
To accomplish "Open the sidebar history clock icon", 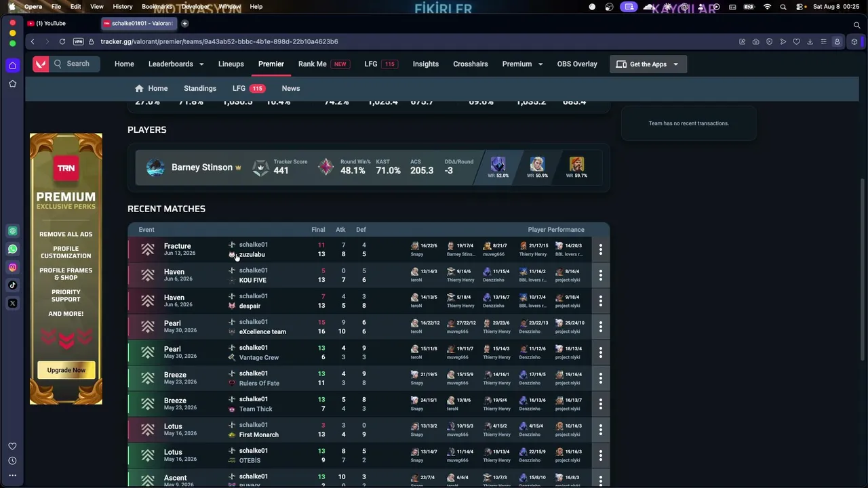I will coord(12,461).
